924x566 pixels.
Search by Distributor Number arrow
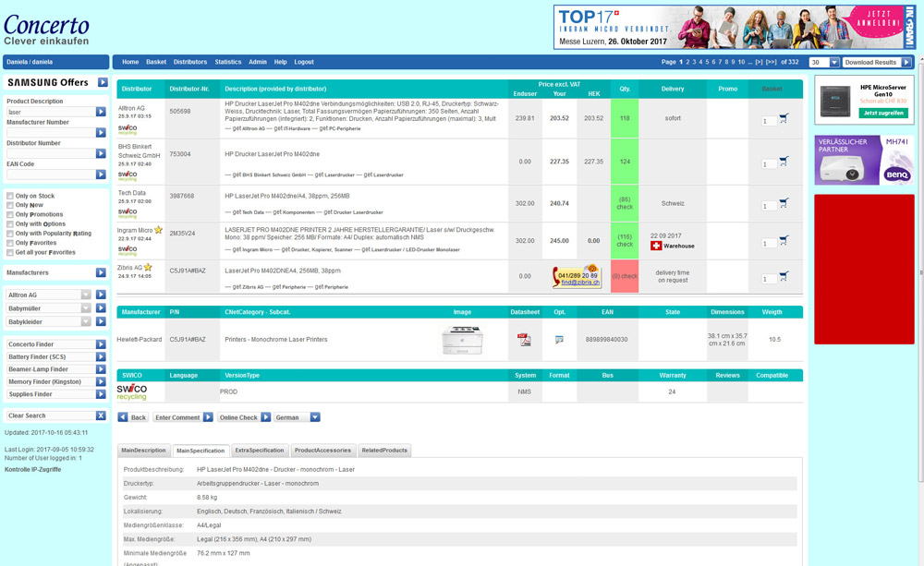pyautogui.click(x=101, y=153)
